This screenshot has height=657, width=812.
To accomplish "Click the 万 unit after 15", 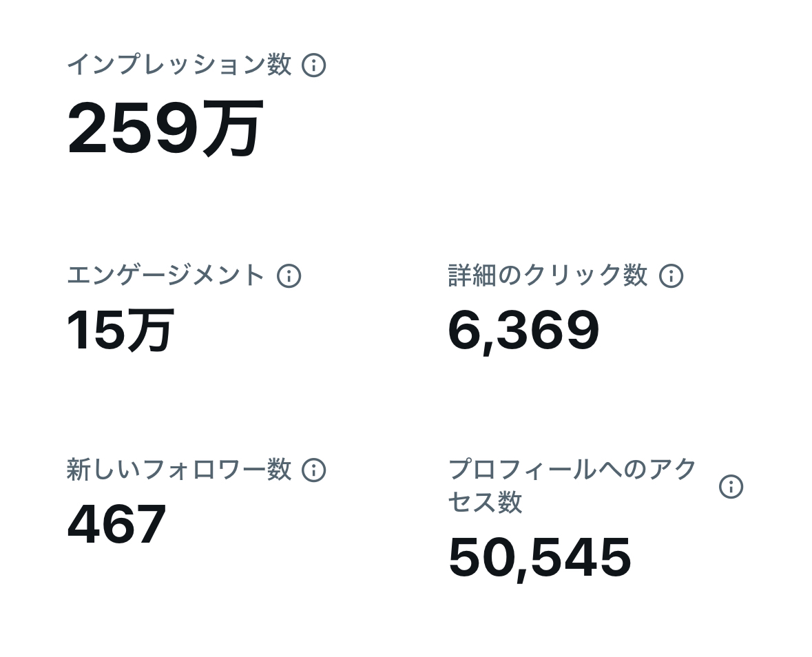I will (149, 331).
